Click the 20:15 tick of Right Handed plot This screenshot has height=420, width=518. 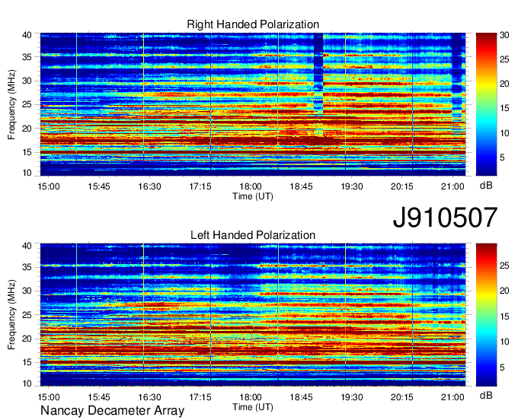[x=401, y=186]
